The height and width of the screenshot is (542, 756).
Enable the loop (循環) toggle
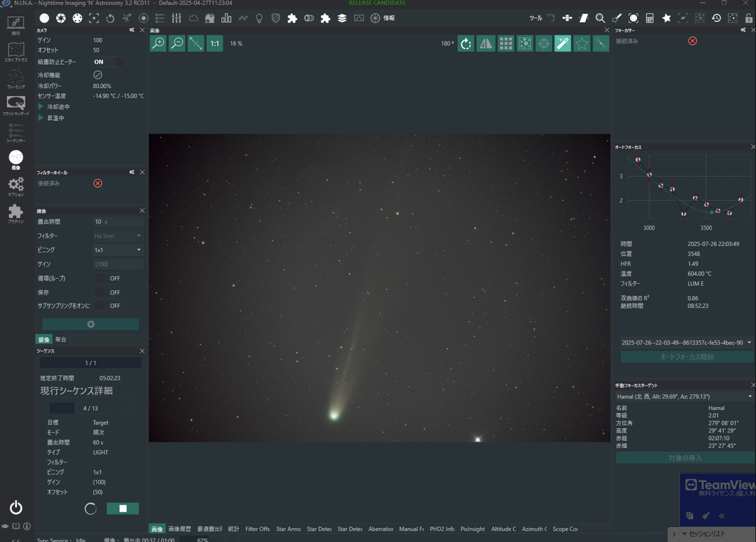click(107, 278)
